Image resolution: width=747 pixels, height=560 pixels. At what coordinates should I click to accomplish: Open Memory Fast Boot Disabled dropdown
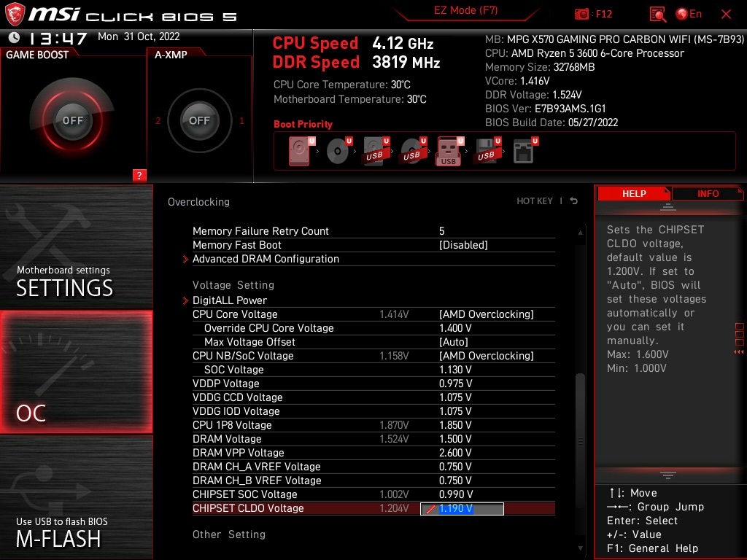pos(463,245)
